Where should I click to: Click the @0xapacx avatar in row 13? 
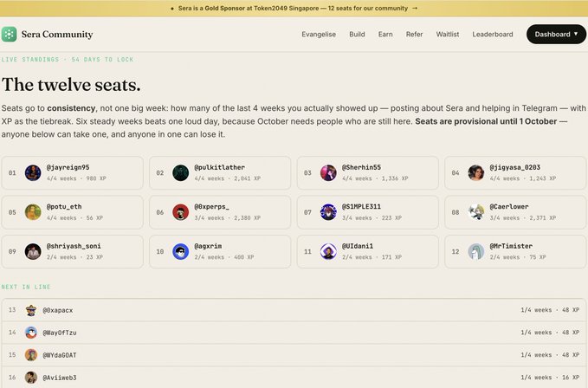(31, 310)
